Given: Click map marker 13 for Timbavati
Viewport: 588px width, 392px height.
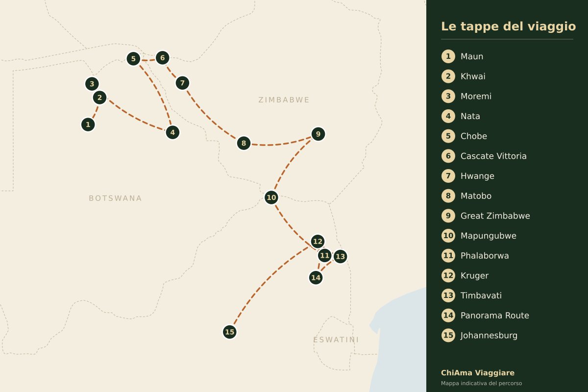Looking at the screenshot, I should tap(340, 256).
